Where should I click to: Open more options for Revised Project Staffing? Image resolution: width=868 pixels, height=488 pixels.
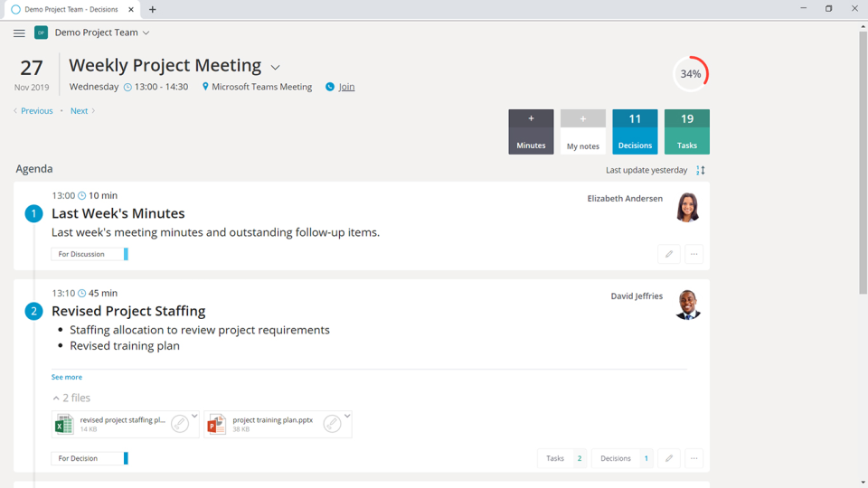(x=693, y=458)
